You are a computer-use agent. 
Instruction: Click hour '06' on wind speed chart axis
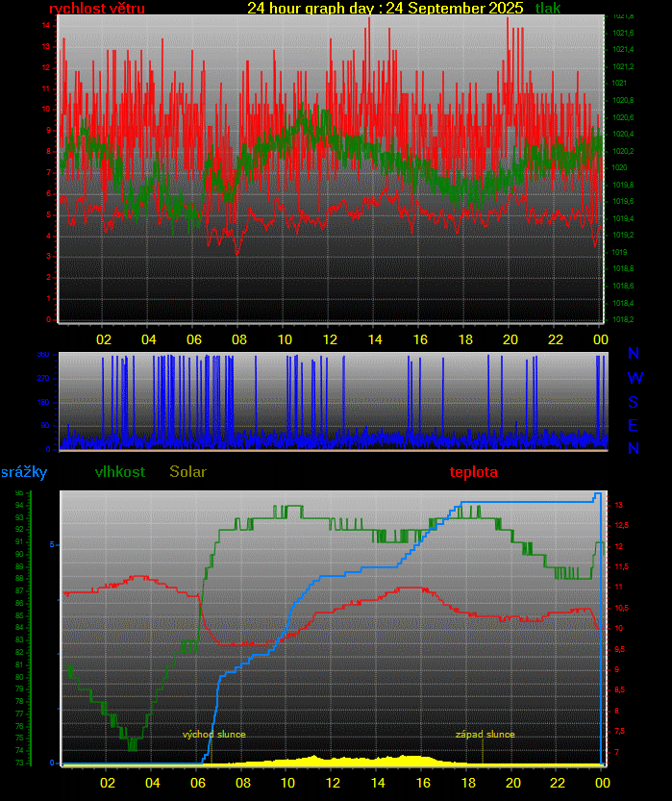(x=194, y=339)
